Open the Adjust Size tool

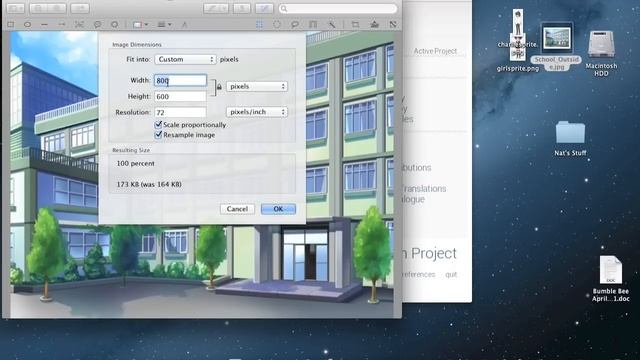click(393, 24)
